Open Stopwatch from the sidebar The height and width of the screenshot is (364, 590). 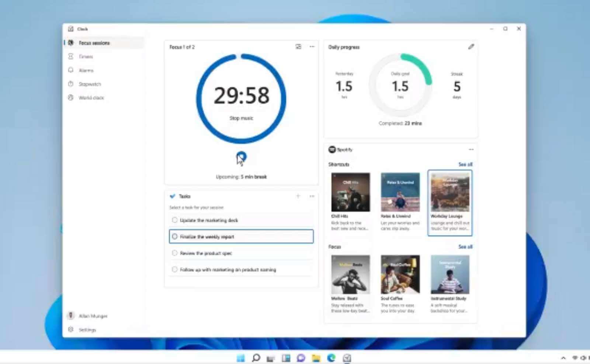pos(104,84)
